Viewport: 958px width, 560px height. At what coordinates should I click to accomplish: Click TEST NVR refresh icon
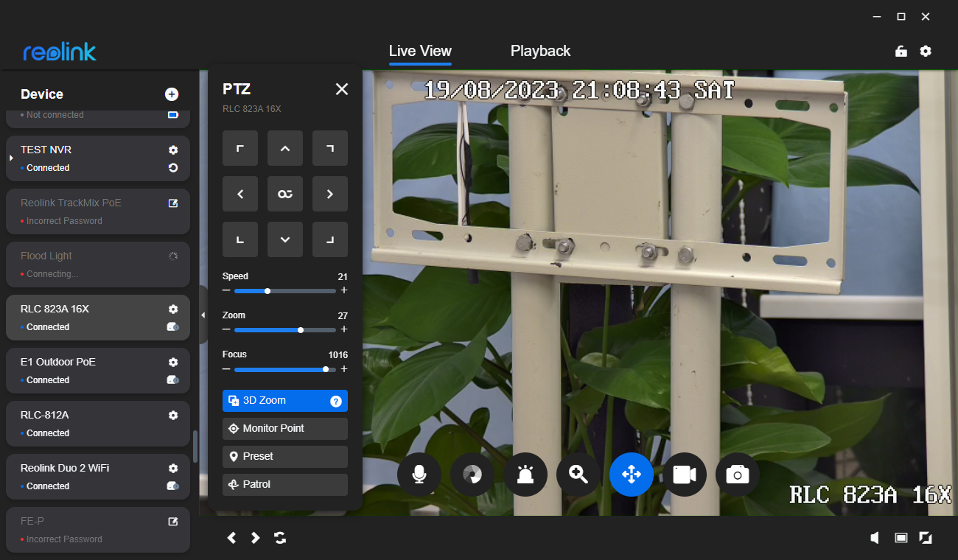173,168
